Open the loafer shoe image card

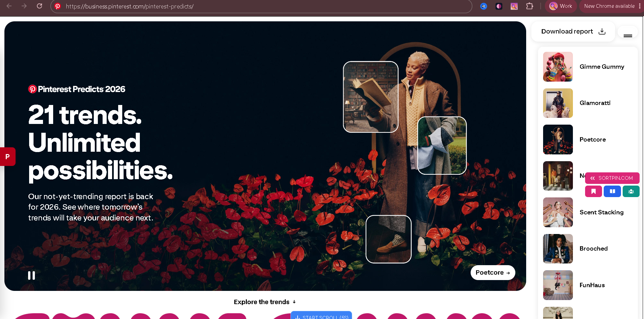click(x=389, y=239)
